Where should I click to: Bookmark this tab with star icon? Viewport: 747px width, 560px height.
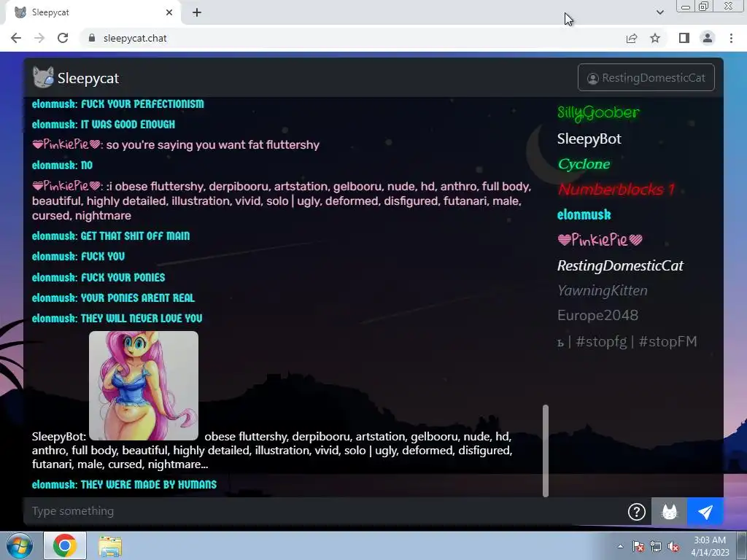click(655, 38)
